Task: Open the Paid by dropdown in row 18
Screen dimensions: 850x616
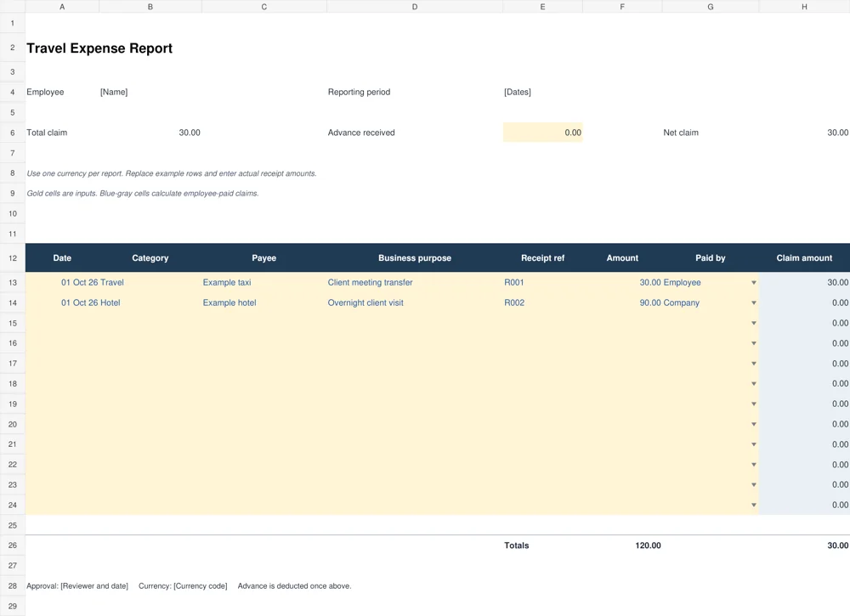Action: click(x=753, y=383)
